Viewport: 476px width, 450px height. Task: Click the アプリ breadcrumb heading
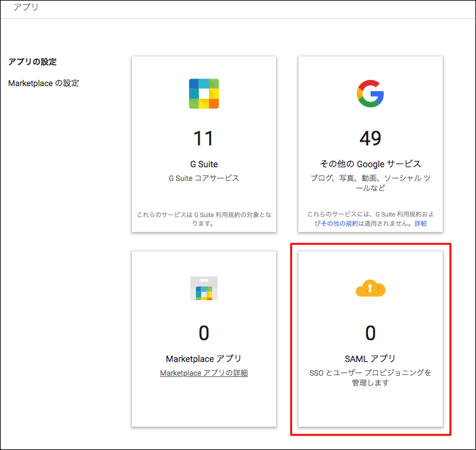pos(26,7)
